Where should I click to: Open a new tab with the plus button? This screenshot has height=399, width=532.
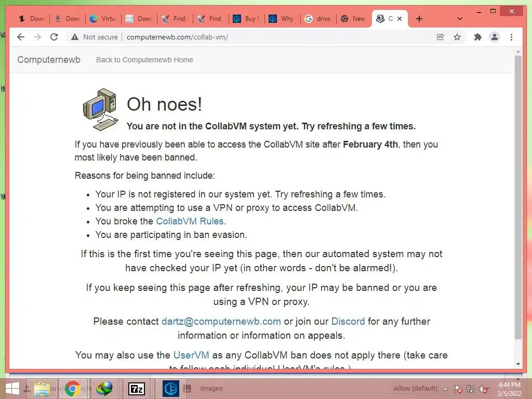pyautogui.click(x=419, y=19)
